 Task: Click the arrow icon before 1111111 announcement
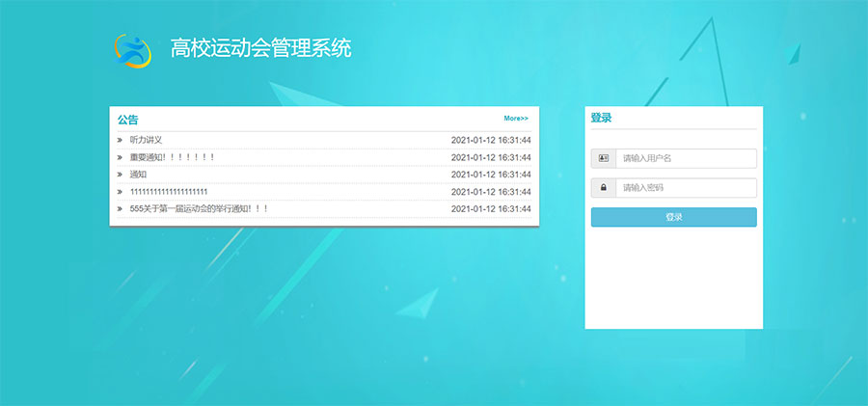120,192
